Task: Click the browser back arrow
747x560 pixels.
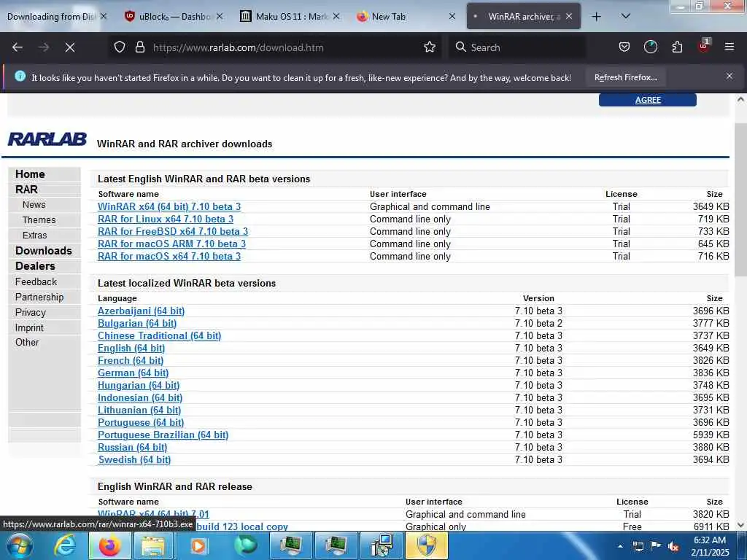Action: pos(18,47)
